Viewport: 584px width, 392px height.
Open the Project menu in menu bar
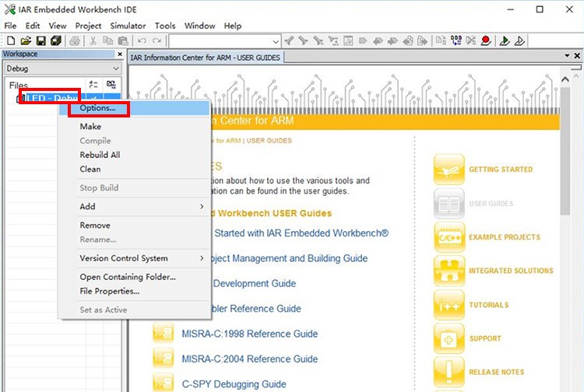coord(88,26)
